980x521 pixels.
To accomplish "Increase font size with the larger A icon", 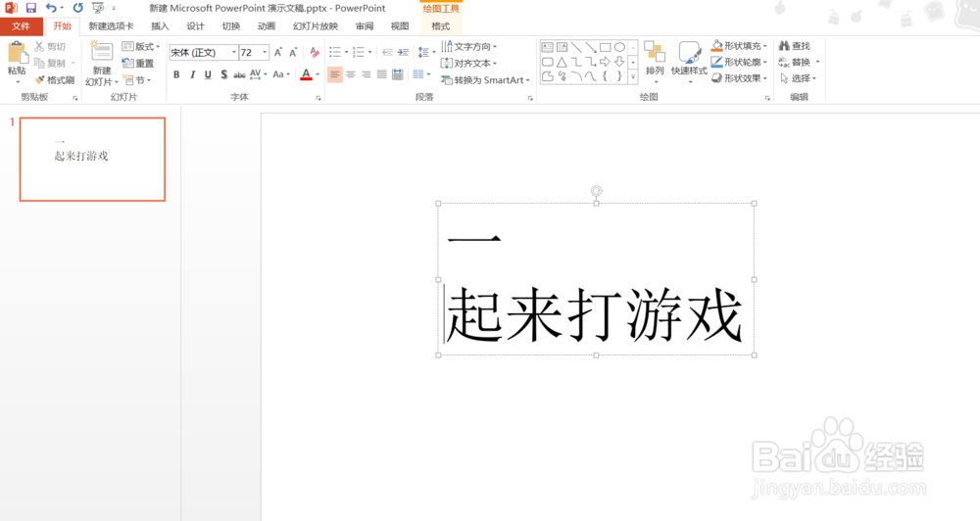I will click(x=278, y=53).
